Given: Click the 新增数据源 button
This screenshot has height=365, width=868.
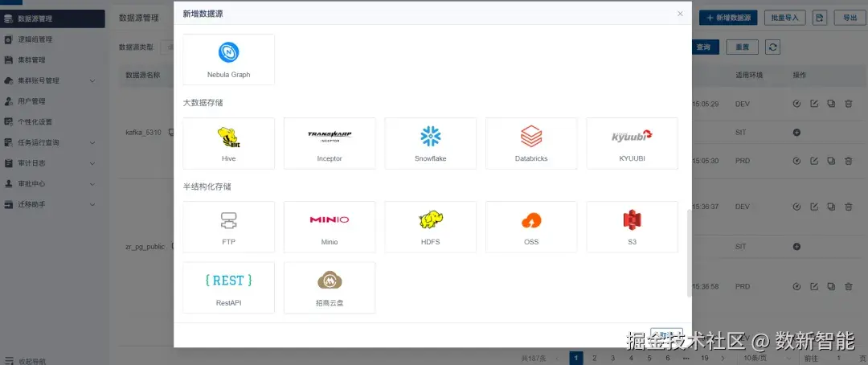Looking at the screenshot, I should click(x=728, y=18).
